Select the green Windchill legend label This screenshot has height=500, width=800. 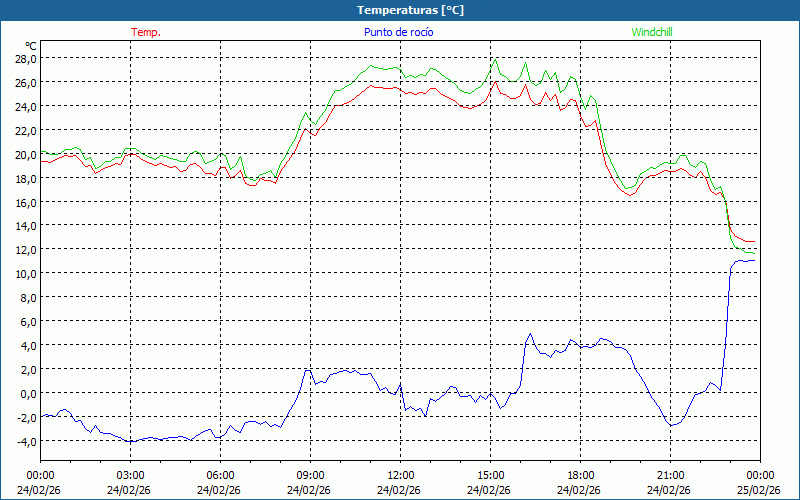point(652,32)
